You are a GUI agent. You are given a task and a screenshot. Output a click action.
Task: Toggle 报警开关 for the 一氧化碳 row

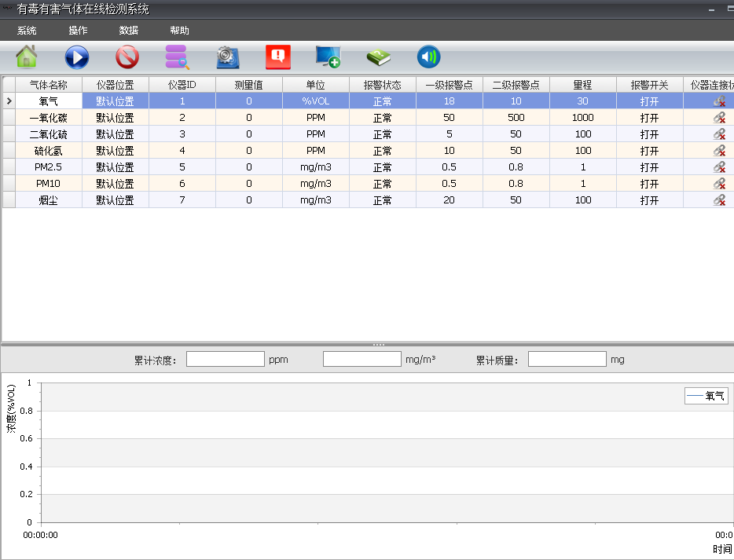[649, 118]
